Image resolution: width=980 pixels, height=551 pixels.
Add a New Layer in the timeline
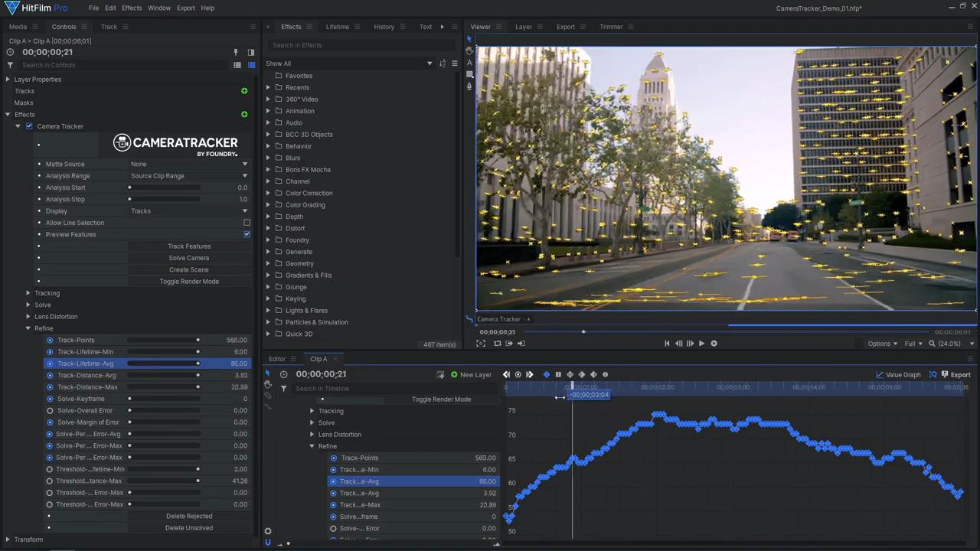pyautogui.click(x=471, y=375)
